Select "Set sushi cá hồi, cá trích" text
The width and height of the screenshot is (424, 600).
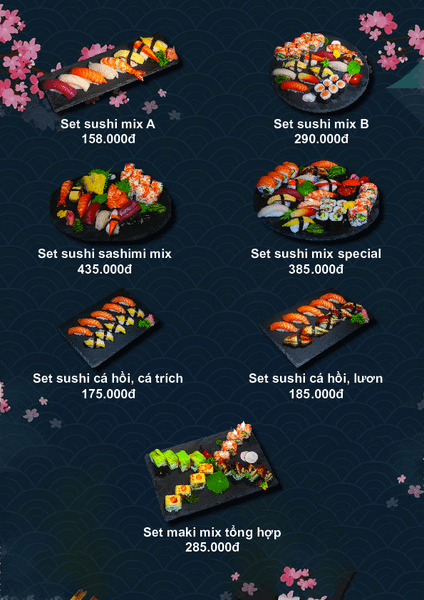[x=108, y=378]
